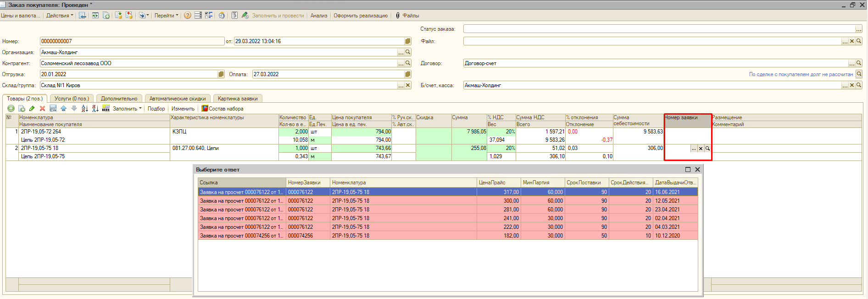This screenshot has width=868, height=299.
Task: Open the calendar icon next to document date
Action: click(407, 41)
